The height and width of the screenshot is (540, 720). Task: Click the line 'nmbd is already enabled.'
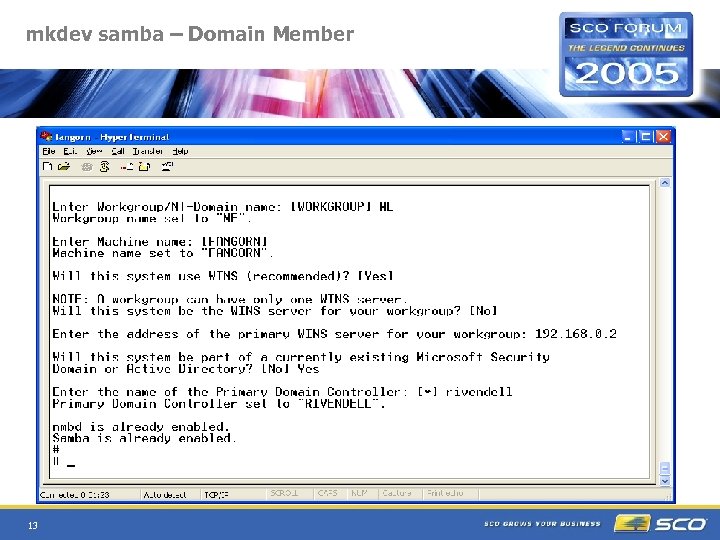click(140, 427)
